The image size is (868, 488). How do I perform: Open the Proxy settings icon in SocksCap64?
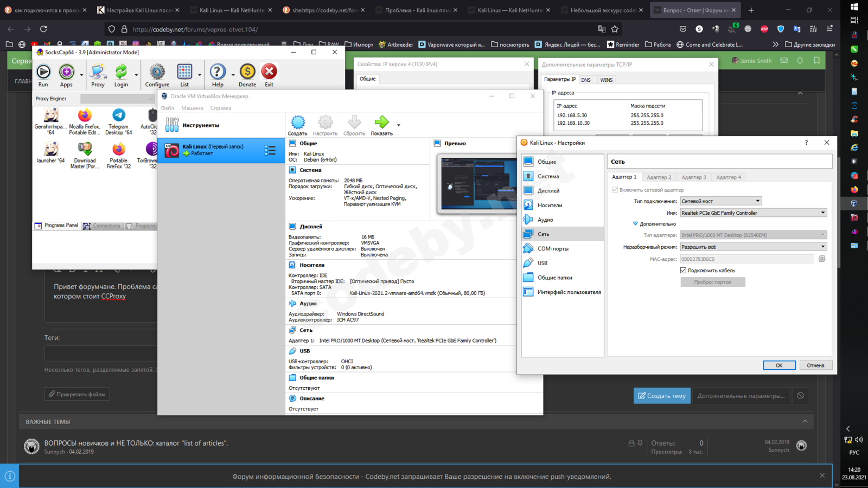tap(98, 72)
